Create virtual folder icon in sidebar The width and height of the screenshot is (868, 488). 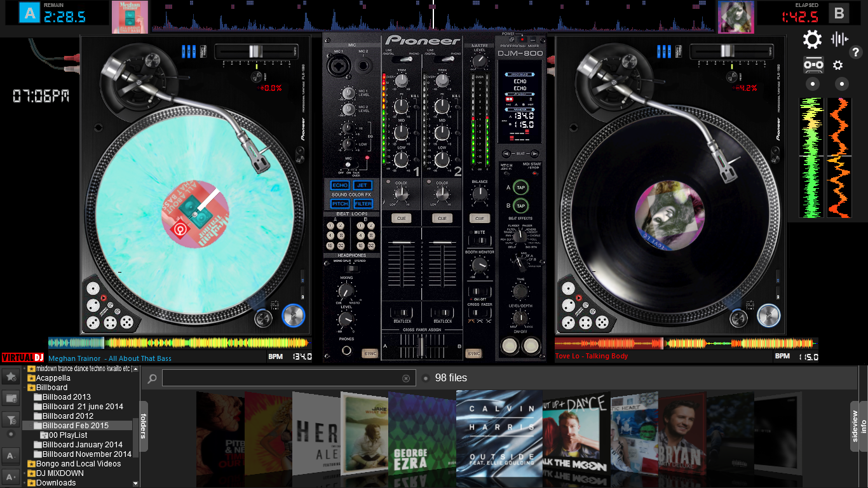click(11, 398)
